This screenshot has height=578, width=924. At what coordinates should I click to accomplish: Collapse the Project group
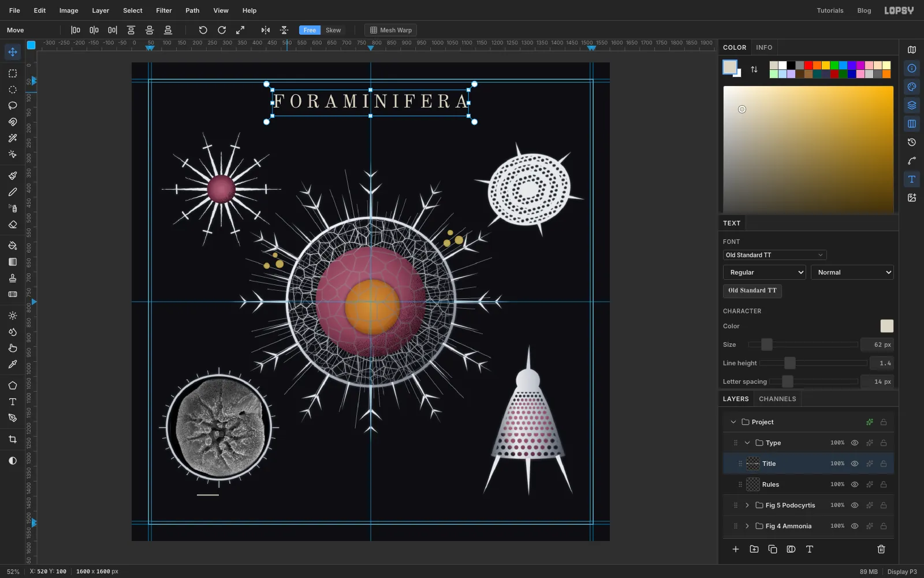coord(733,422)
